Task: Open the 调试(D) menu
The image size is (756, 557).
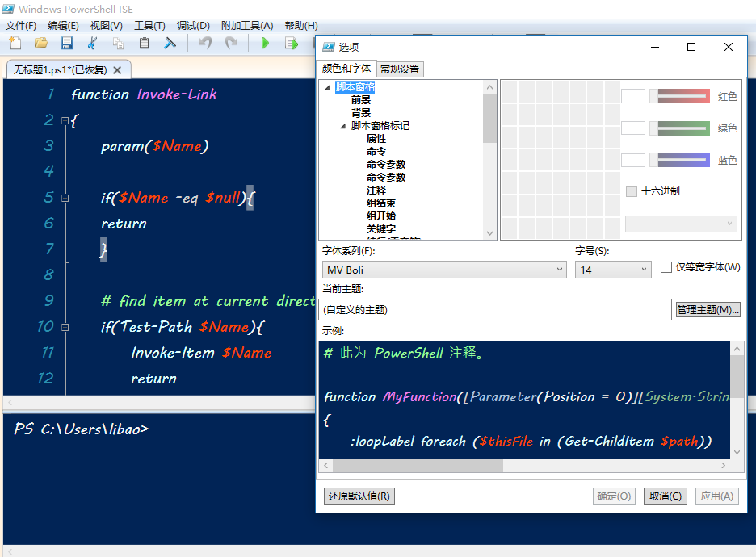Action: [193, 26]
